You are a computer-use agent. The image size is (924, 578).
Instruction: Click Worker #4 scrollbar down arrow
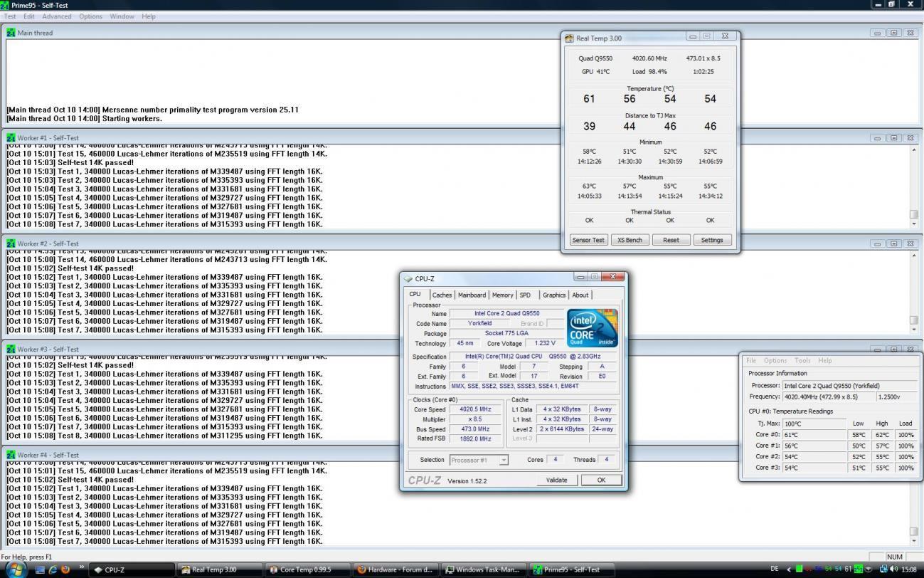point(914,541)
